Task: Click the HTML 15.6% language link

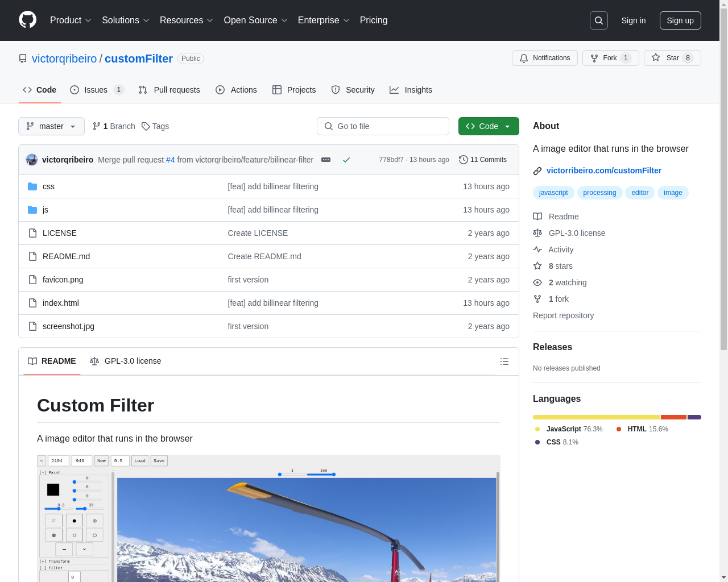Action: tap(642, 429)
